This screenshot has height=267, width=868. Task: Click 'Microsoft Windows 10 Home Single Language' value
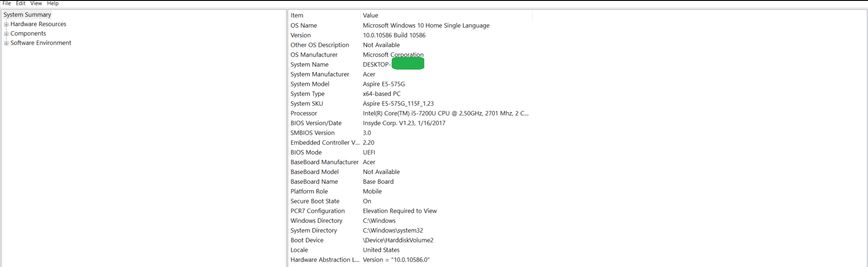(426, 25)
